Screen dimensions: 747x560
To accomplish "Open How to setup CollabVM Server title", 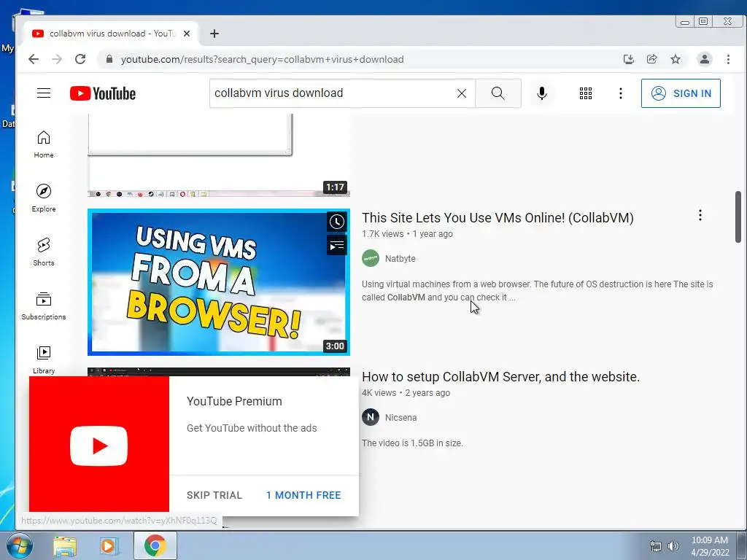I will (500, 377).
